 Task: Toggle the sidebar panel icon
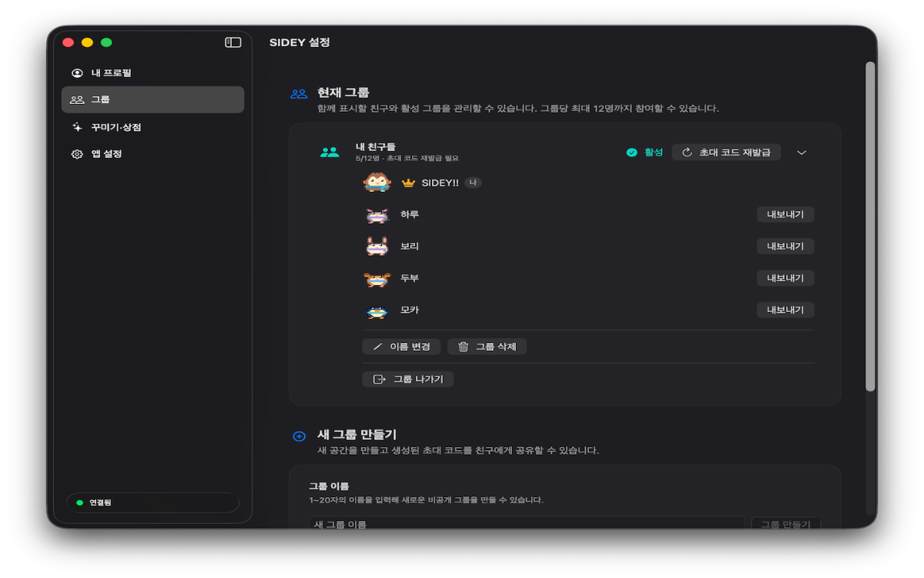click(233, 42)
